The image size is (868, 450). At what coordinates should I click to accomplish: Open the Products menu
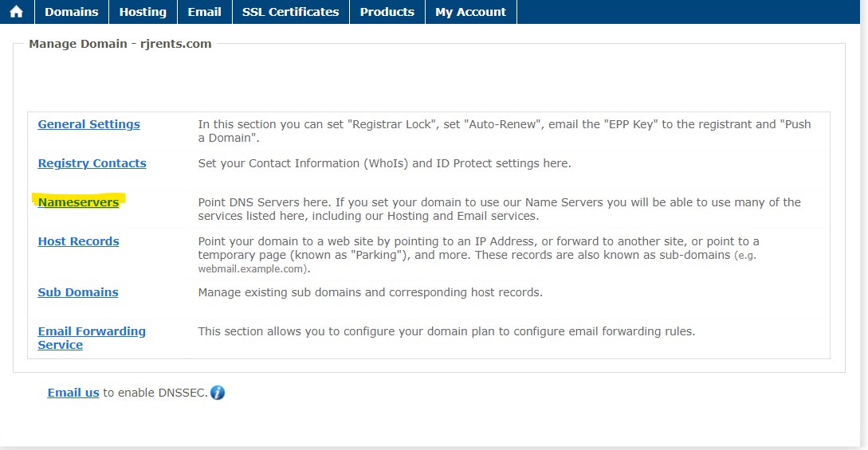click(x=387, y=12)
